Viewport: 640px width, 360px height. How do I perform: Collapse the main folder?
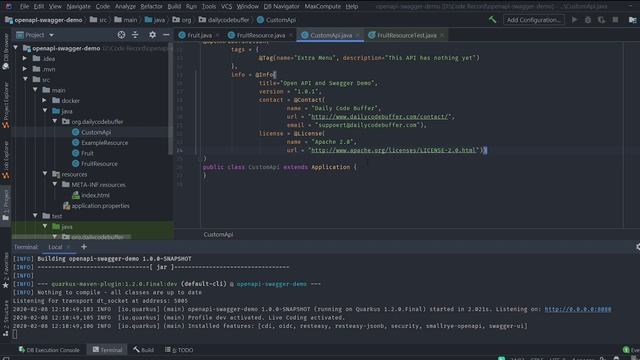click(x=35, y=90)
